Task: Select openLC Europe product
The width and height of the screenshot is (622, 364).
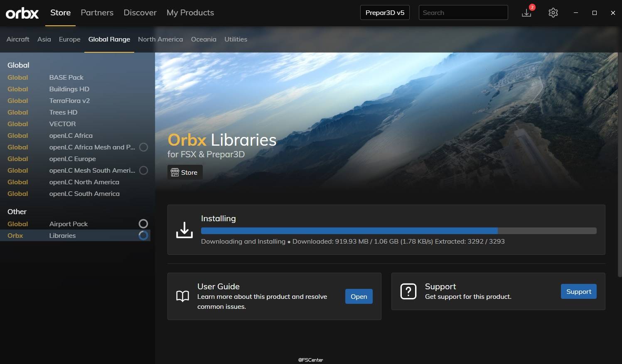Action: pos(75,159)
